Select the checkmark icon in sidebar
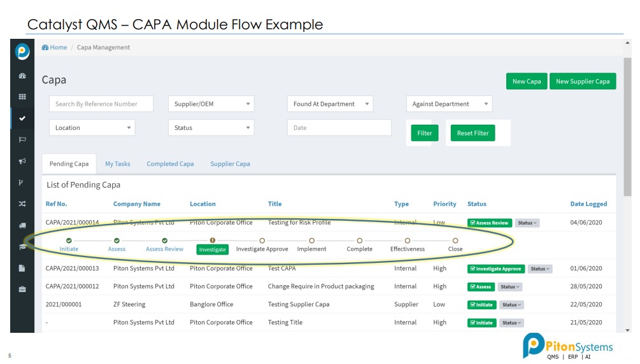Viewport: 640px width, 364px height. point(22,118)
